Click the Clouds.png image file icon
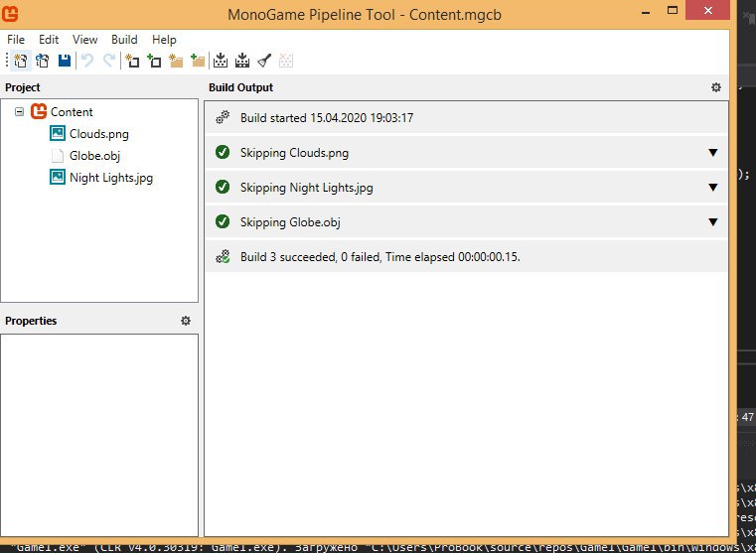 [58, 133]
